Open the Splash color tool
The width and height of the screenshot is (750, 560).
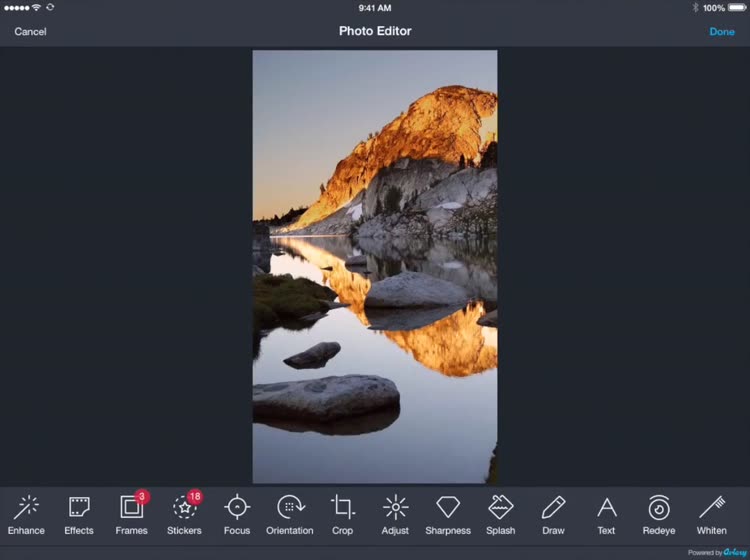tap(501, 515)
